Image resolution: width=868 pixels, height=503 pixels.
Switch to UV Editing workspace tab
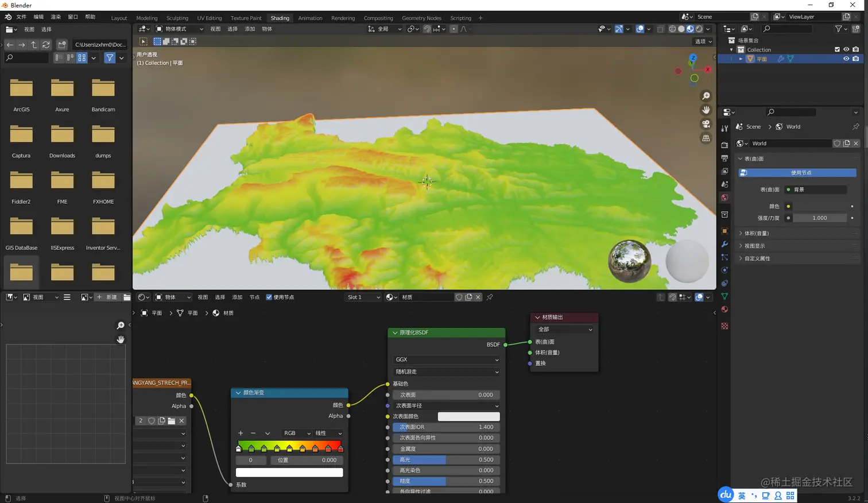[210, 18]
